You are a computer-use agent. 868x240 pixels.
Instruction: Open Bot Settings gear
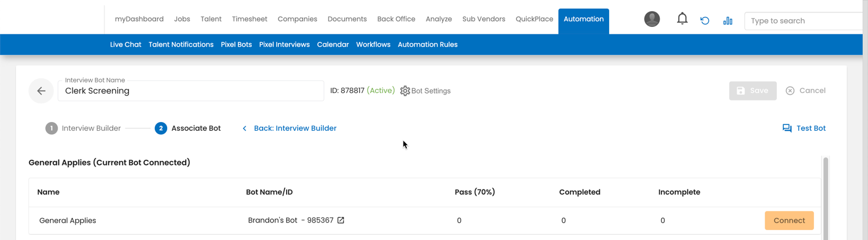(x=406, y=91)
